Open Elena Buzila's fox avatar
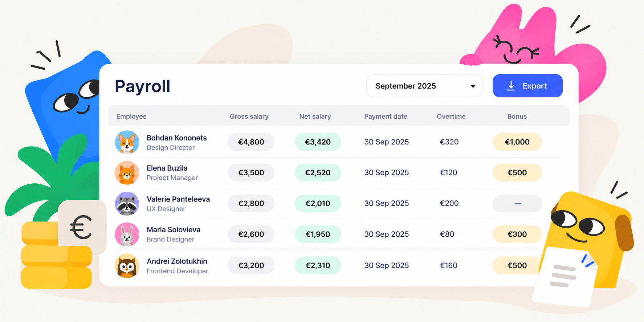The height and width of the screenshot is (322, 644). point(127,173)
